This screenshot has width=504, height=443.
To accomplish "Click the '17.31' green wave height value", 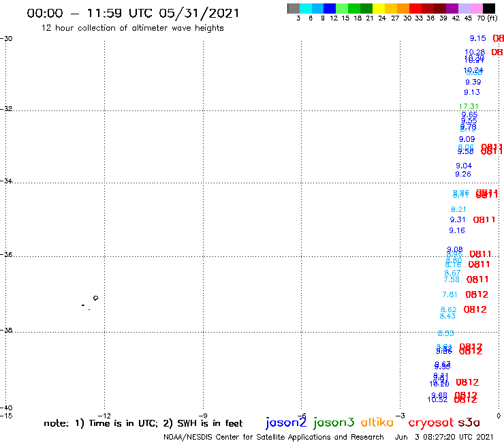I will (469, 106).
